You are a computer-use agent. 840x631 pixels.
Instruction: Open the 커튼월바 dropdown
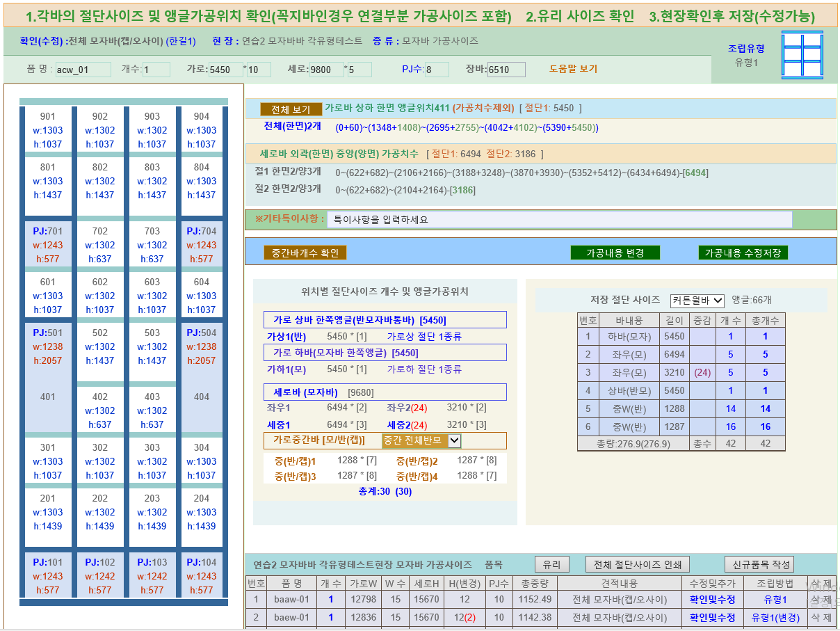[697, 301]
